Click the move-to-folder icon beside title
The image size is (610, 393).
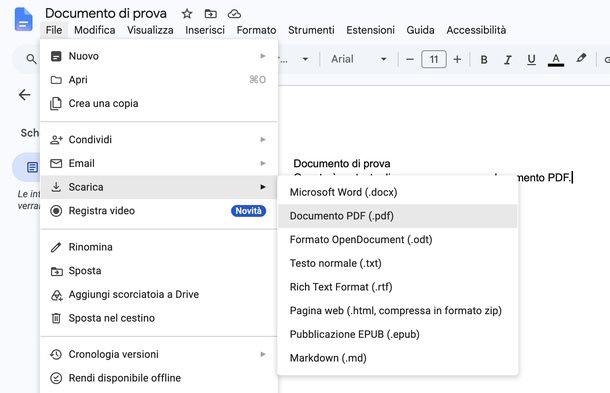tap(210, 14)
